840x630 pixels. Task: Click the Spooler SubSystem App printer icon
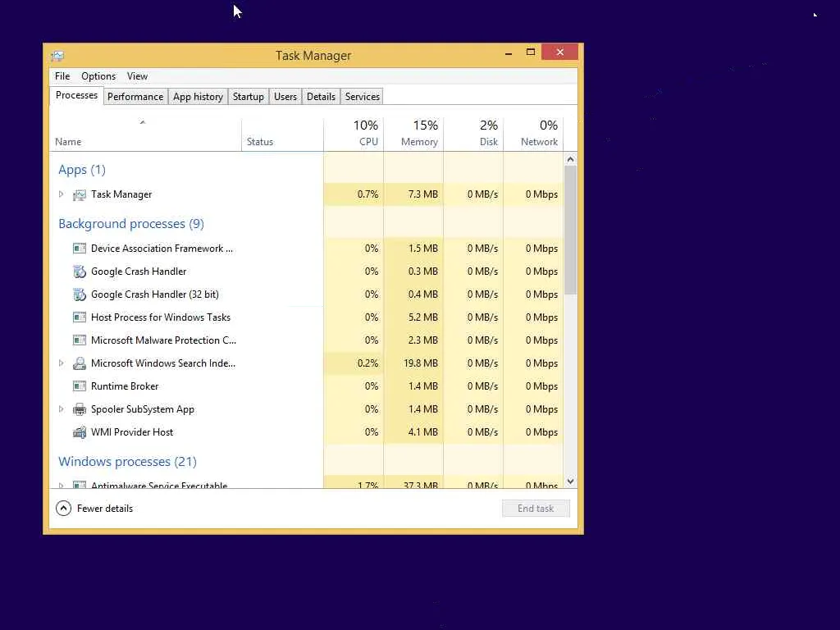pyautogui.click(x=80, y=410)
